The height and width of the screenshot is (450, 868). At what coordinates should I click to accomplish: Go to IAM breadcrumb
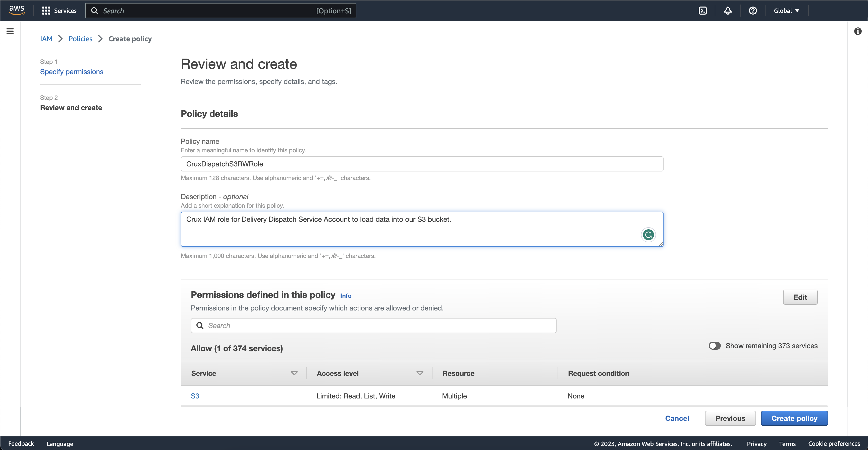click(46, 39)
